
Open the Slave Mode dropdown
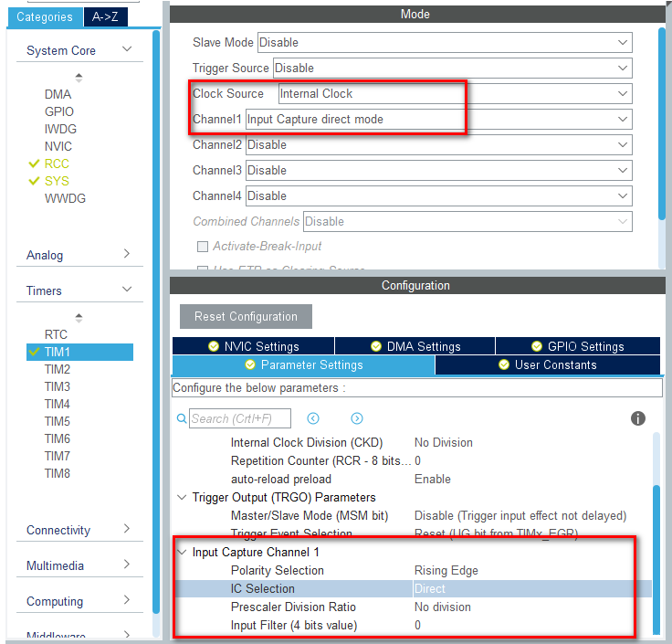[x=445, y=42]
